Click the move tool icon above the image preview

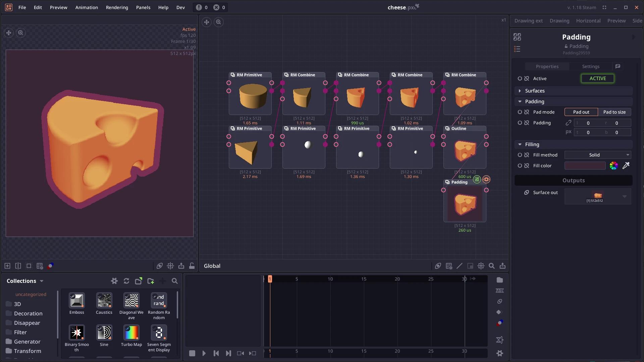click(8, 33)
